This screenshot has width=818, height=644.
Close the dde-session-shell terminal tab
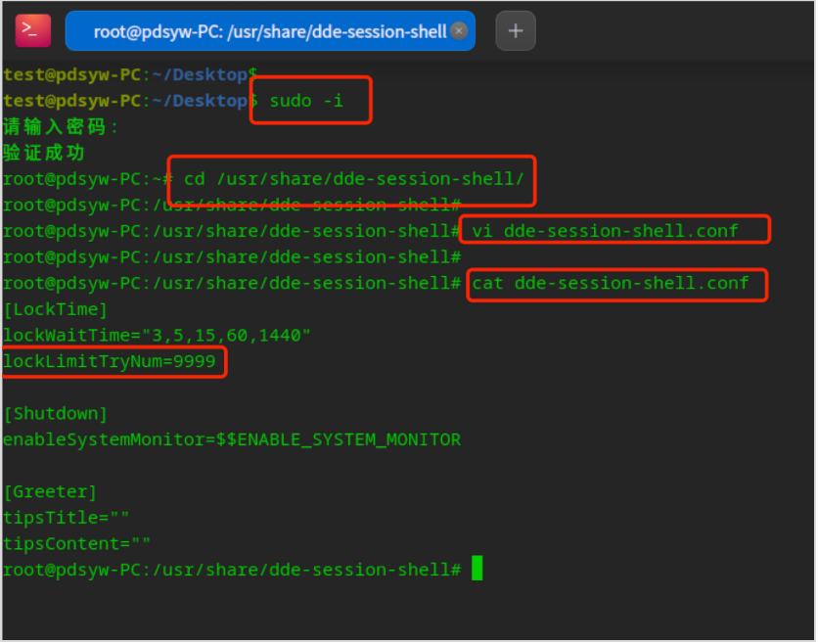tap(459, 31)
